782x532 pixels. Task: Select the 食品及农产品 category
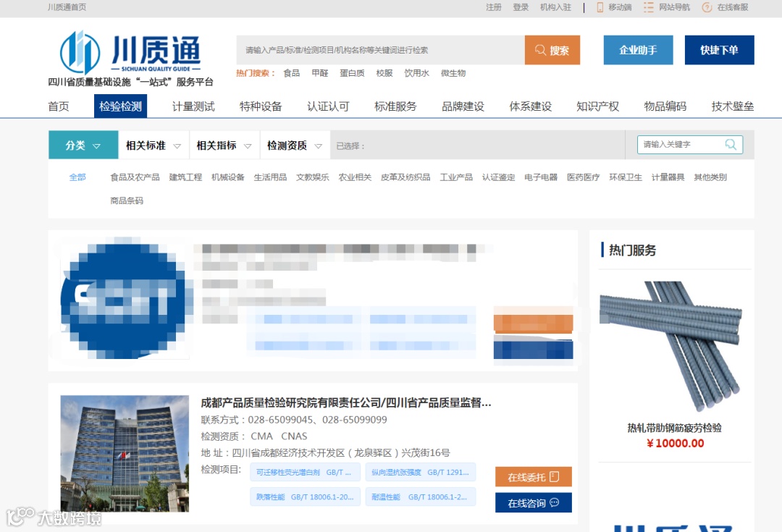point(135,177)
